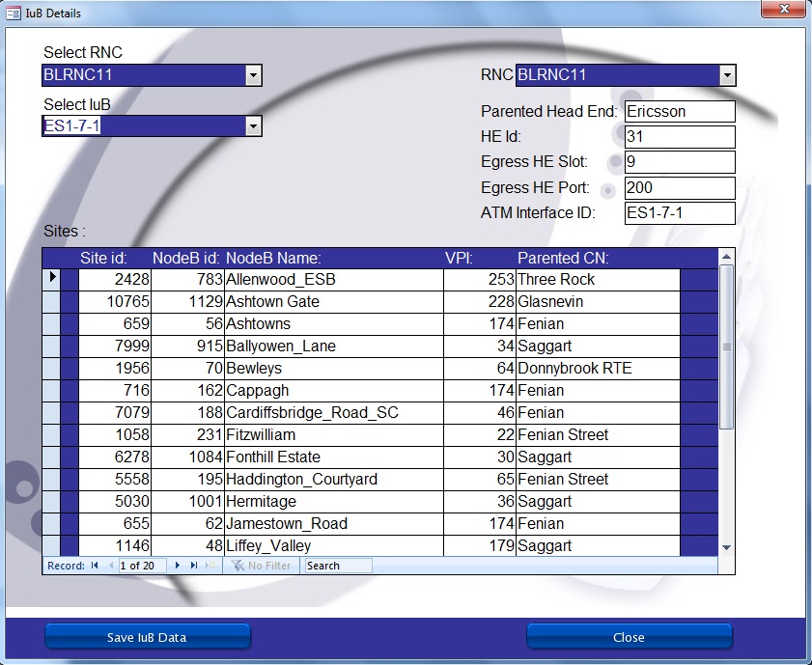Go to first record in navigator

click(95, 566)
